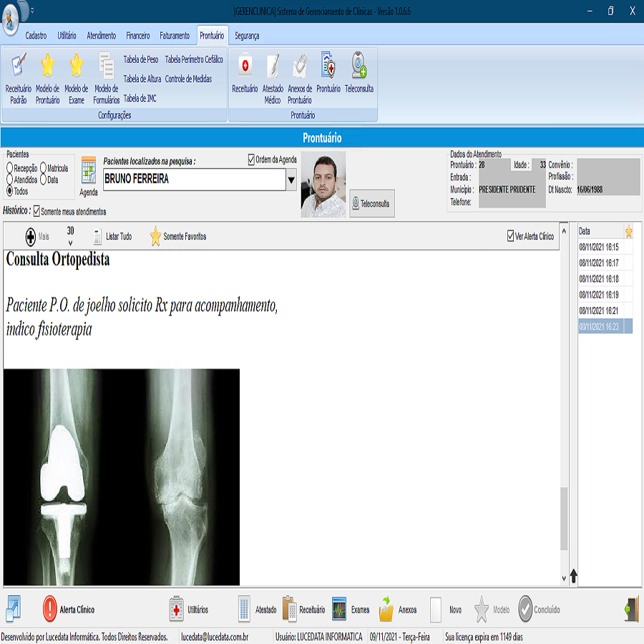This screenshot has width=644, height=644.
Task: Click the red Alerta Clínico icon
Action: (x=49, y=609)
